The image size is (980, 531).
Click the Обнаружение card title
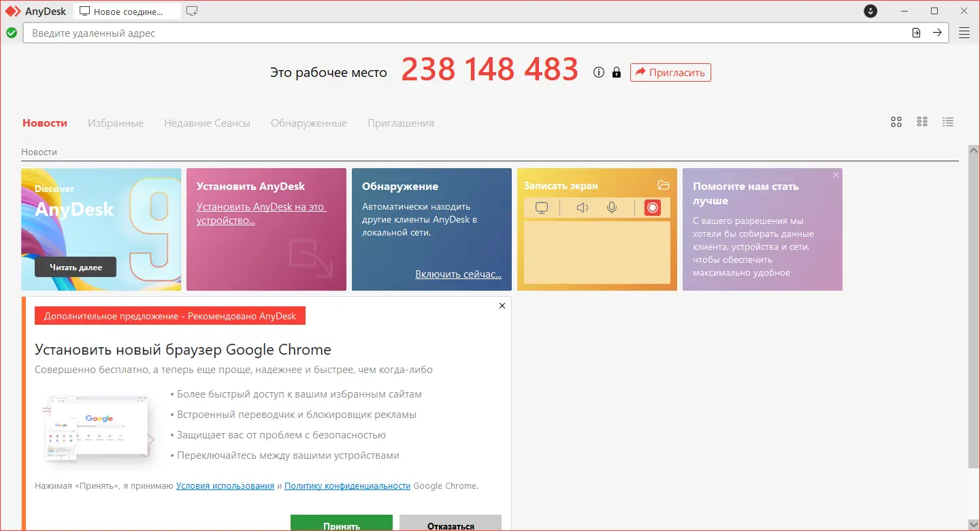[x=400, y=187]
